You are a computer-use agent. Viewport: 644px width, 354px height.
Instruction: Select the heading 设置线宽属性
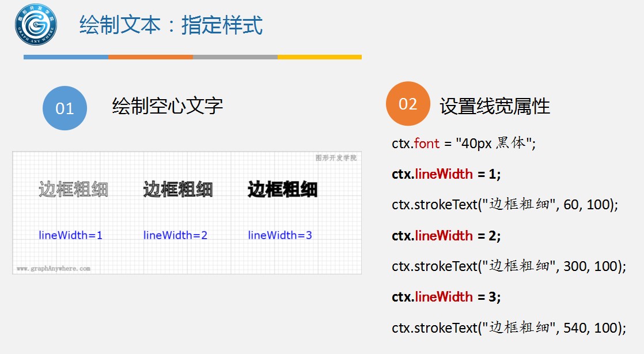tap(494, 106)
